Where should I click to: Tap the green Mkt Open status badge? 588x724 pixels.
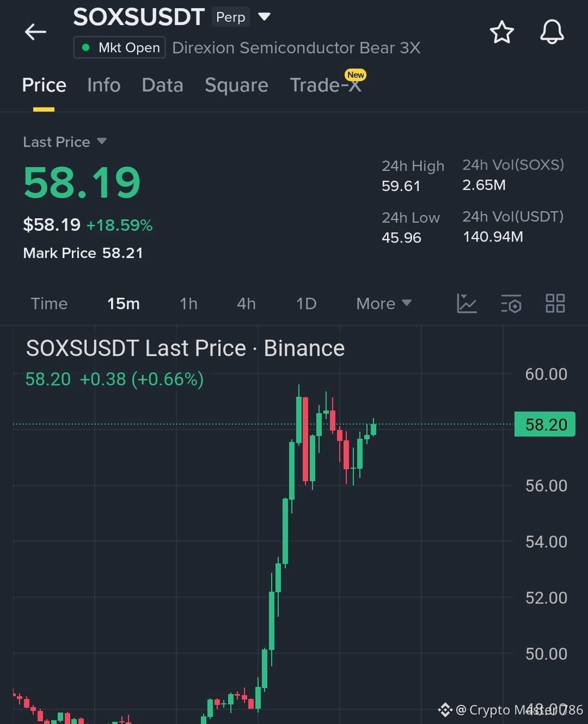point(120,48)
